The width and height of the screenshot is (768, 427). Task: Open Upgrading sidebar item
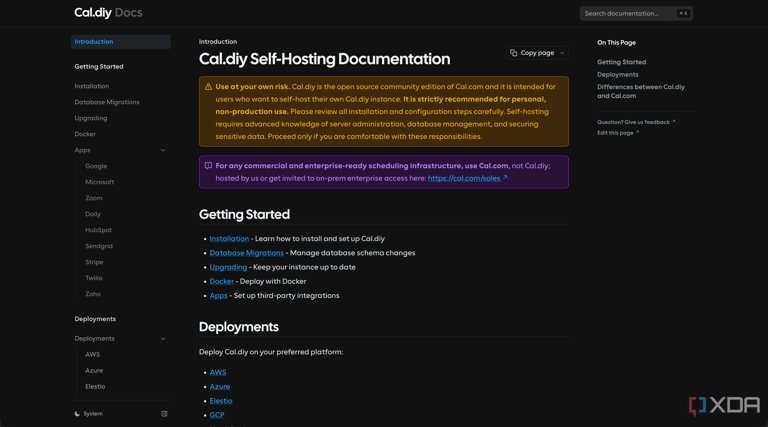click(91, 118)
